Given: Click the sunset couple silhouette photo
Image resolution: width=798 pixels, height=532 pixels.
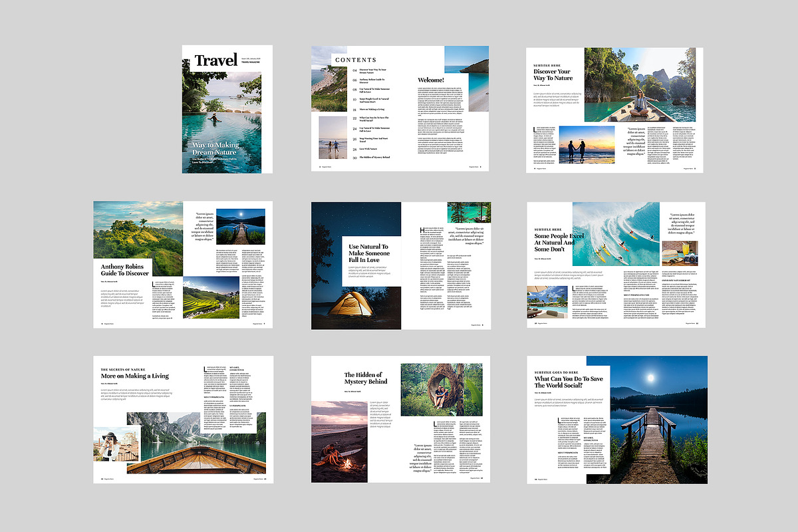Looking at the screenshot, I should click(x=587, y=144).
